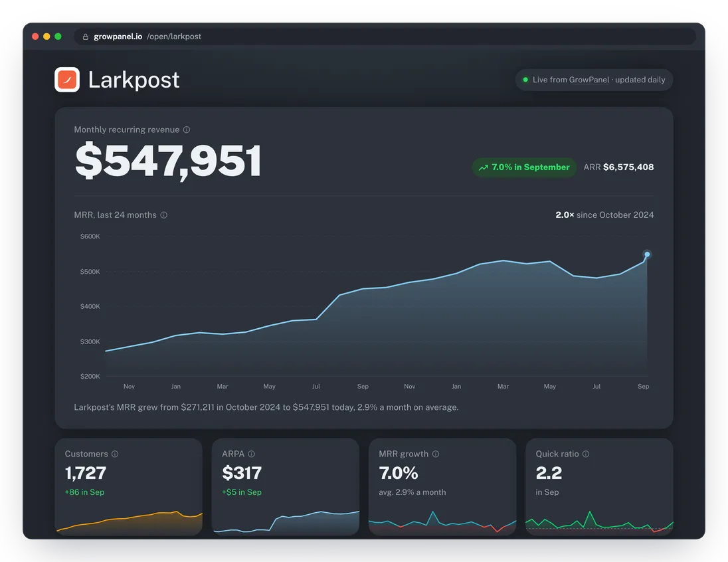Click the lock icon in address bar

pyautogui.click(x=86, y=37)
